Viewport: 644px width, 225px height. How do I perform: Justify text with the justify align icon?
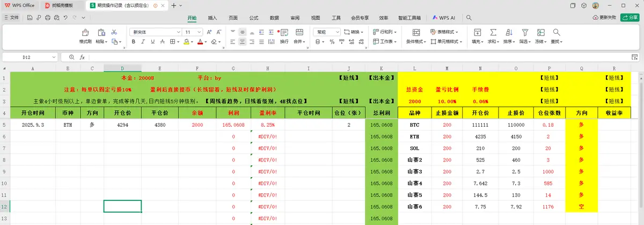coord(262,41)
